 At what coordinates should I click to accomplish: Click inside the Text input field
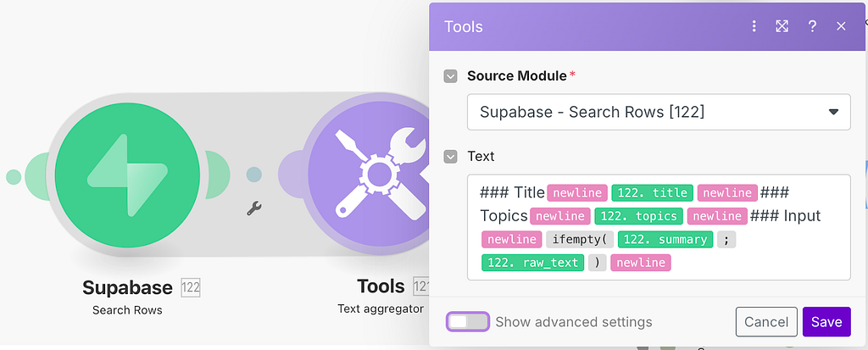[659, 227]
